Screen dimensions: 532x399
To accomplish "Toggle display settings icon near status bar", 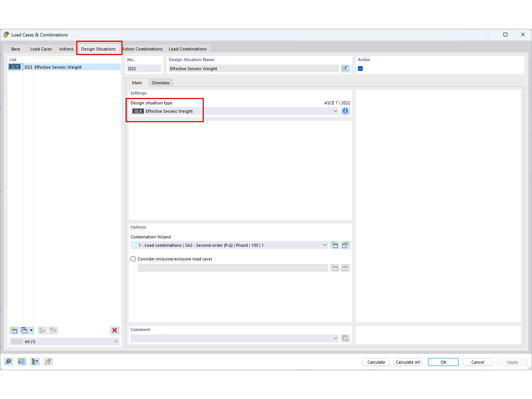I will (35, 361).
